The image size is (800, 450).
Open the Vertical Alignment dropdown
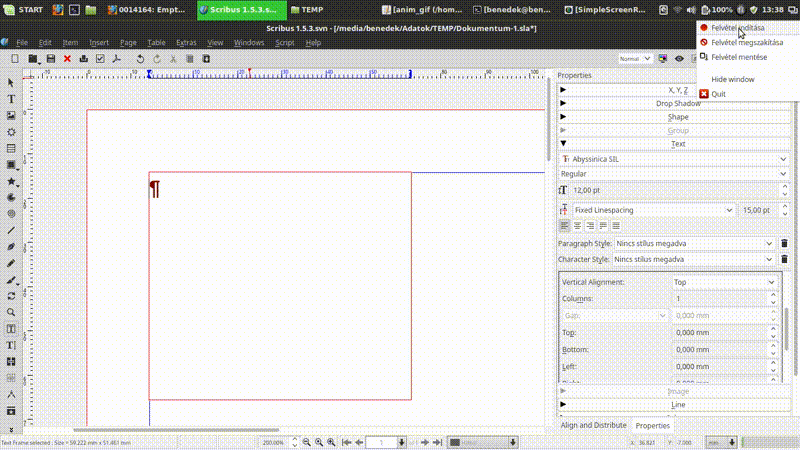tap(724, 283)
